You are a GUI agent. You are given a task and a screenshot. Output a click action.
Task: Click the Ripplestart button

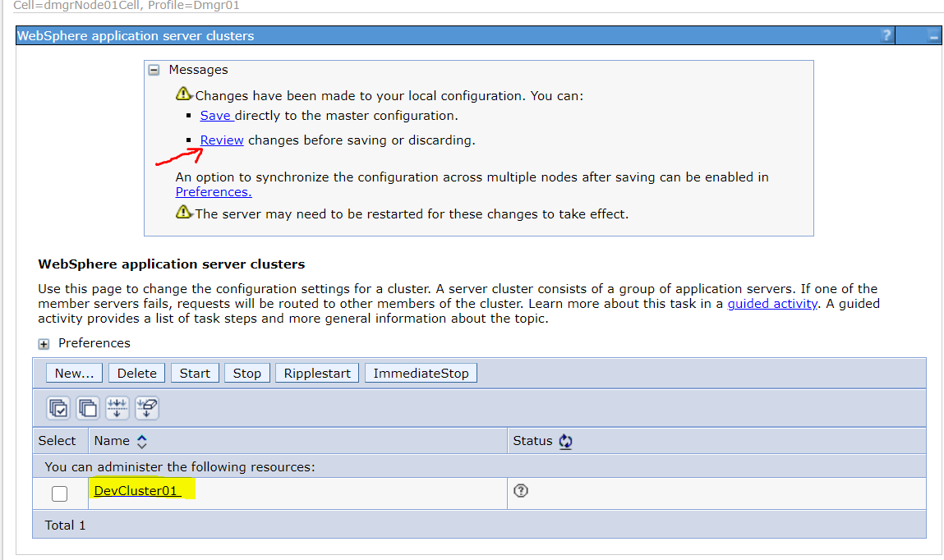317,373
